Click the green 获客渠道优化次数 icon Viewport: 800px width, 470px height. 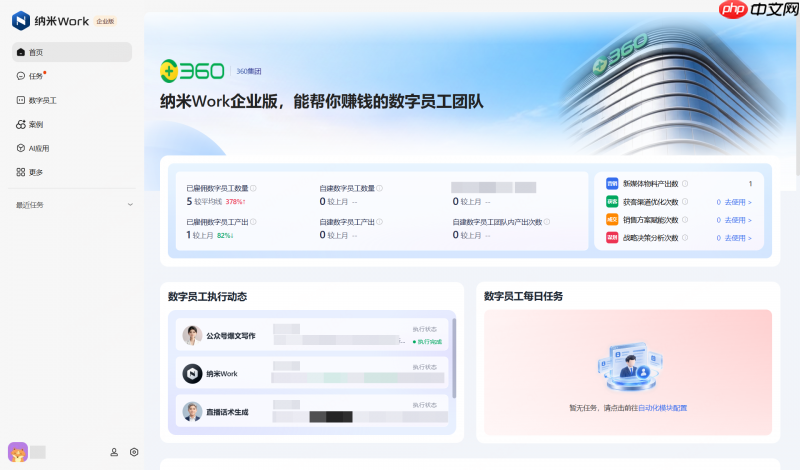(x=612, y=202)
